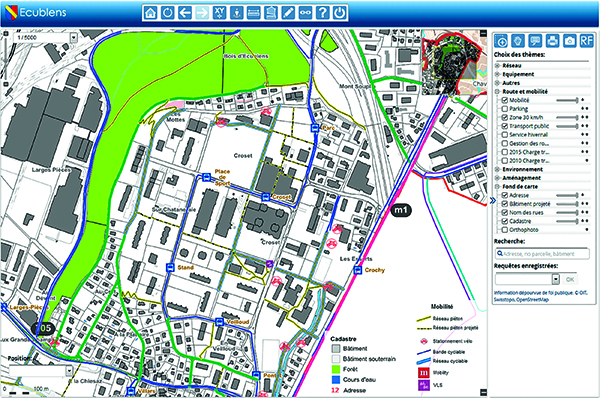This screenshot has height=398, width=600.
Task: Enable the Orthophoto checkbox
Action: [505, 230]
